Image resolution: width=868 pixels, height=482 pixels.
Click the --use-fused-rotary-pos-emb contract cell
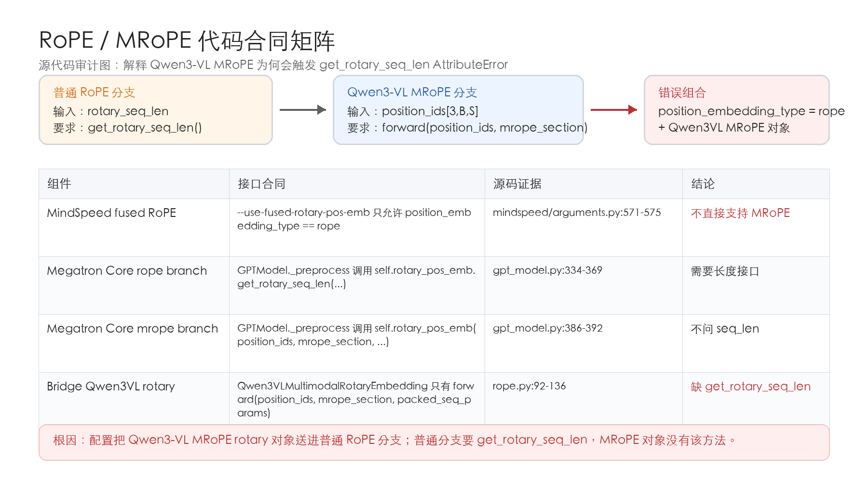357,228
